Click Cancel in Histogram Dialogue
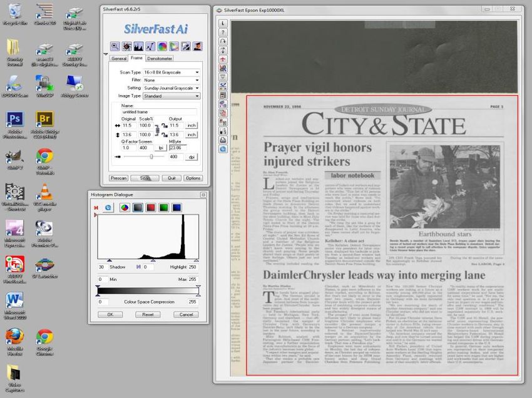 pos(186,315)
